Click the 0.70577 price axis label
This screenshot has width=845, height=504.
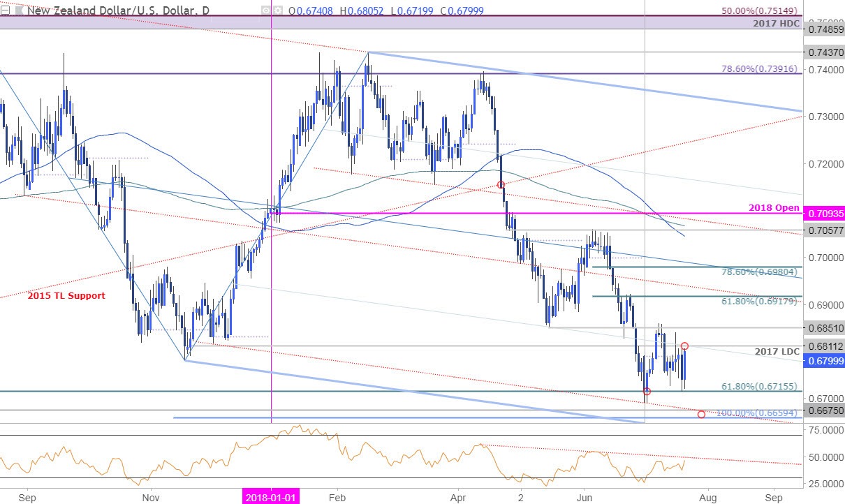pyautogui.click(x=825, y=229)
